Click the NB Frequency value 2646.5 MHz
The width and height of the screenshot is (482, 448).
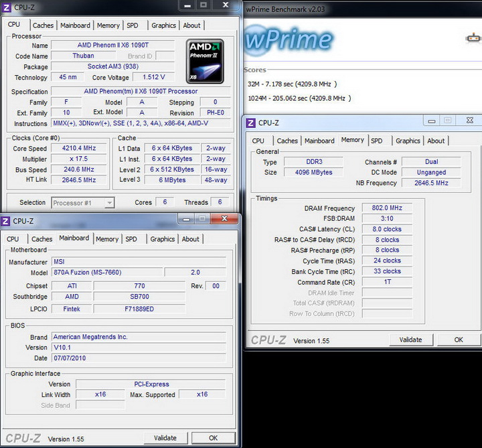[x=431, y=183]
